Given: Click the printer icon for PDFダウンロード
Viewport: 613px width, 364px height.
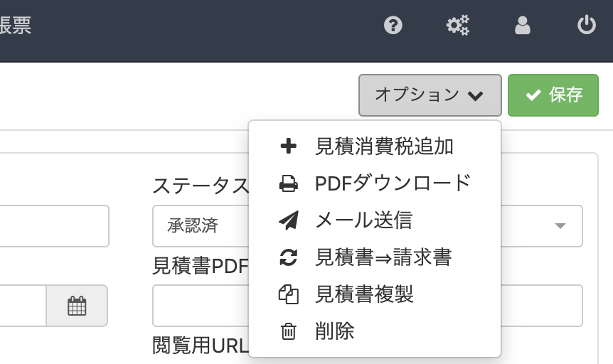Looking at the screenshot, I should pos(288,184).
